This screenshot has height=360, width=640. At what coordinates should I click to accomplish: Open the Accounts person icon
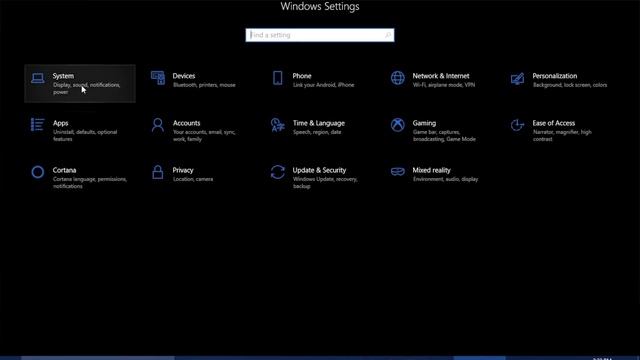158,125
